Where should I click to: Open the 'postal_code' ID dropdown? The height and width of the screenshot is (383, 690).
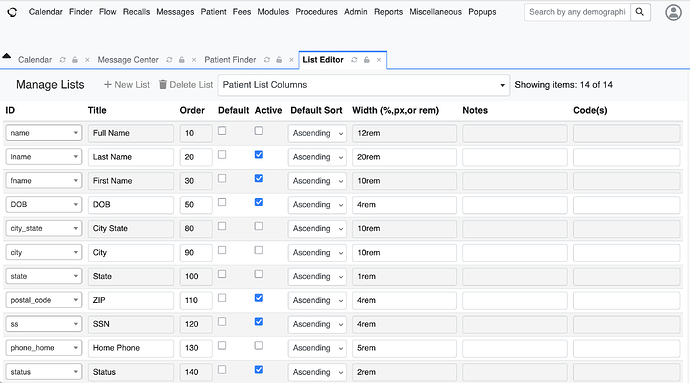point(44,300)
